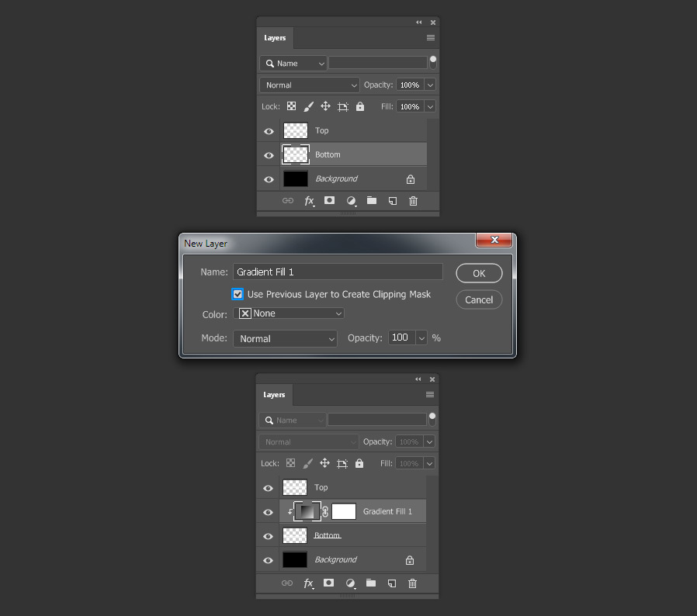Create new group folder in top panel

click(x=372, y=200)
